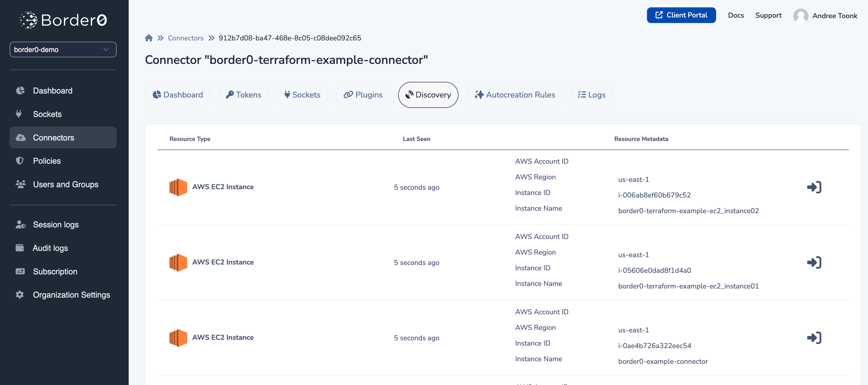Viewport: 868px width, 385px height.
Task: Click EC2 icon for instance01 row
Action: 178,262
